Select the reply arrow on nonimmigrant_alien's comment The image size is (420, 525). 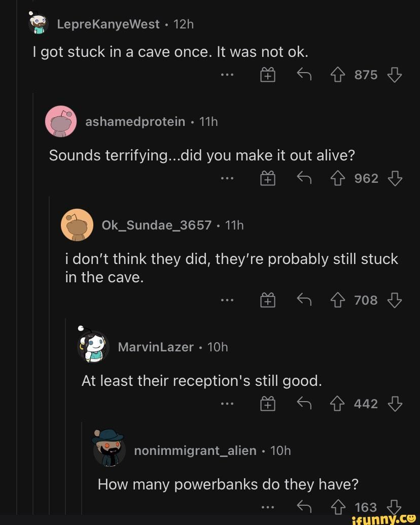click(x=304, y=506)
